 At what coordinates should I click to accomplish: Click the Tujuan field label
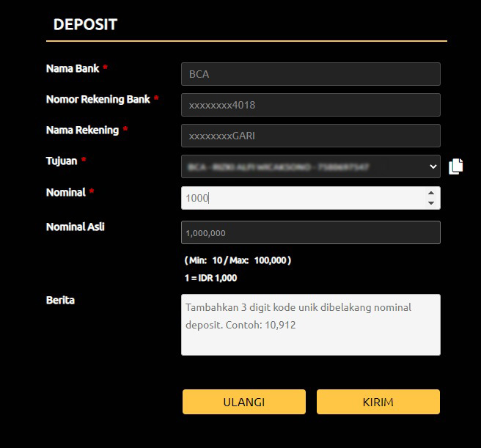(62, 161)
